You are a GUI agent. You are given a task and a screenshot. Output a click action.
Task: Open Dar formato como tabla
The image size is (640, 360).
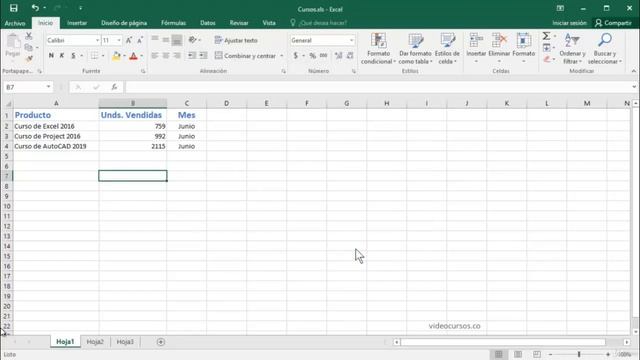pyautogui.click(x=416, y=49)
